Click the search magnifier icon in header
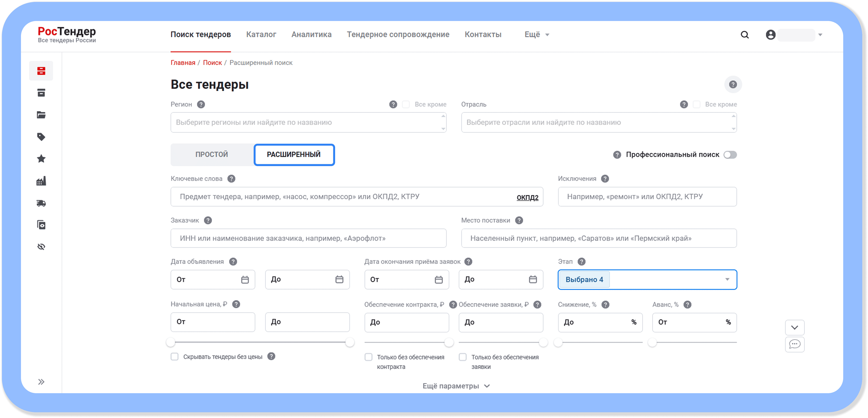The image size is (868, 418). 745,35
